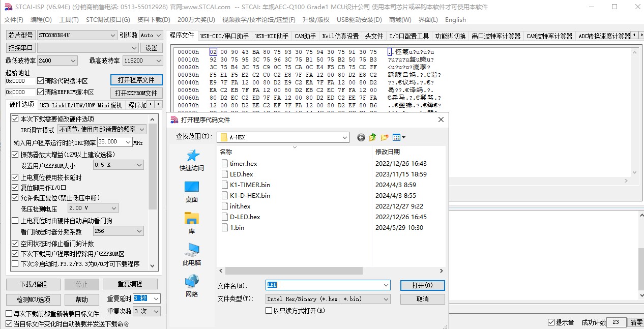This screenshot has height=329, width=644.
Task: Open the STC调试接口(G) menu
Action: tap(108, 19)
